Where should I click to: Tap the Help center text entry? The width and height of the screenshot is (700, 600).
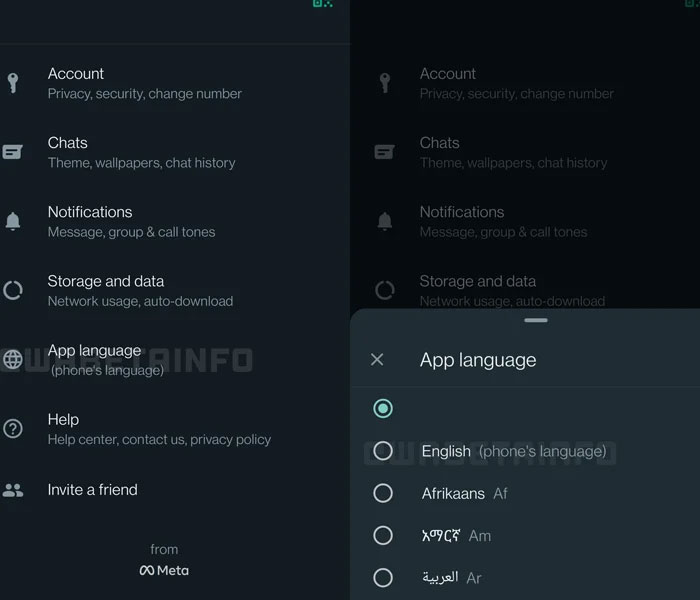(159, 429)
